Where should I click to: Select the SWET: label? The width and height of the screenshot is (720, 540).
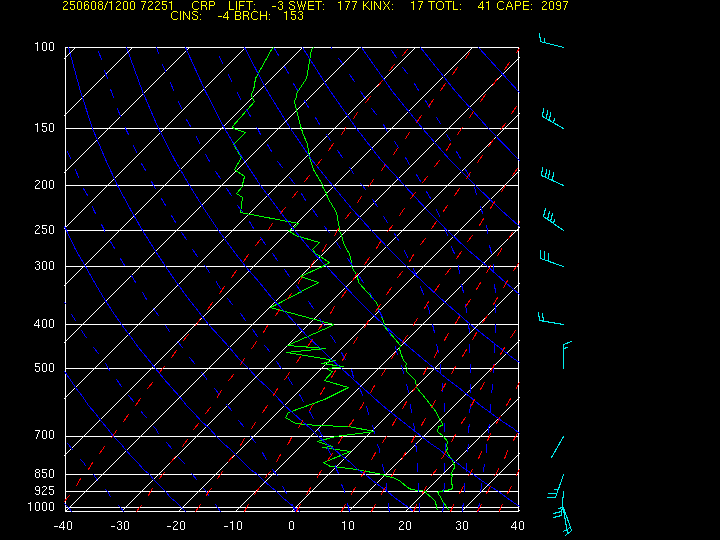307,6
